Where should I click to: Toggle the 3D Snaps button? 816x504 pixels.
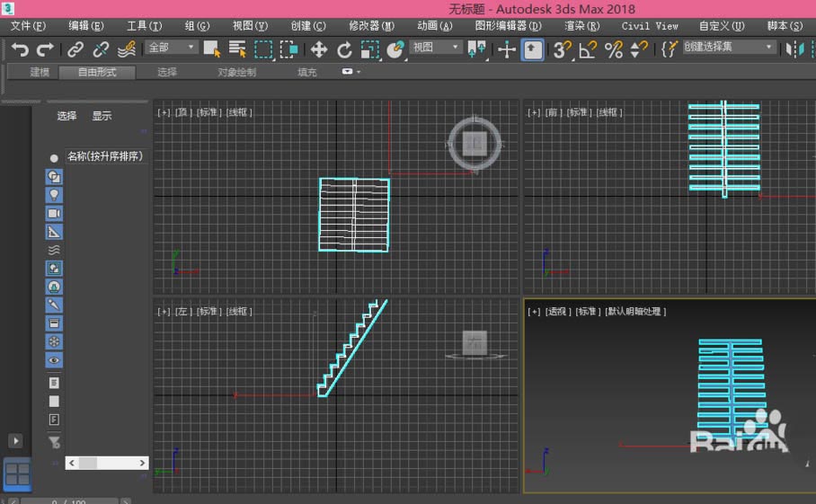(x=562, y=49)
